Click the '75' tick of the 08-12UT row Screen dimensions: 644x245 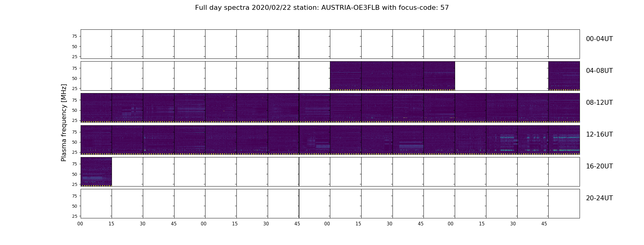(x=75, y=100)
